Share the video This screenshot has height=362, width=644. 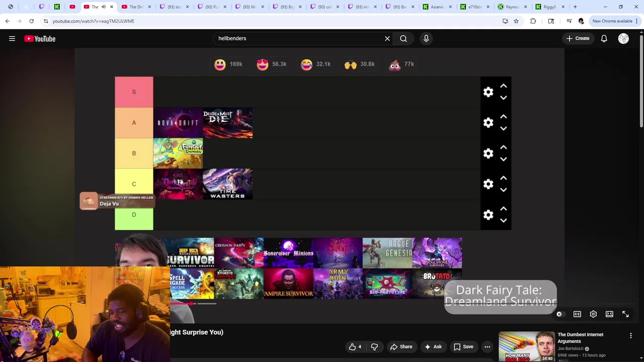(x=401, y=346)
